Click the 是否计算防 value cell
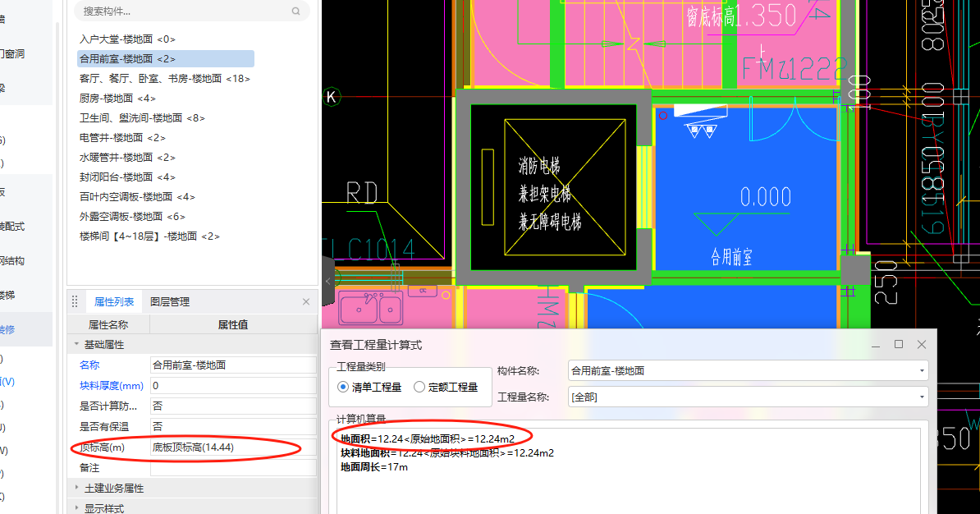Image resolution: width=980 pixels, height=514 pixels. (x=233, y=406)
